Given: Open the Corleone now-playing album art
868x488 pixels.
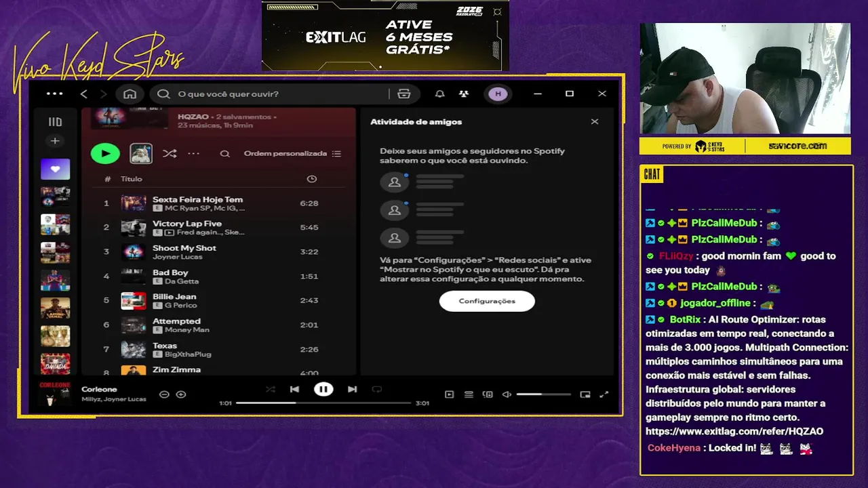Looking at the screenshot, I should pyautogui.click(x=56, y=394).
